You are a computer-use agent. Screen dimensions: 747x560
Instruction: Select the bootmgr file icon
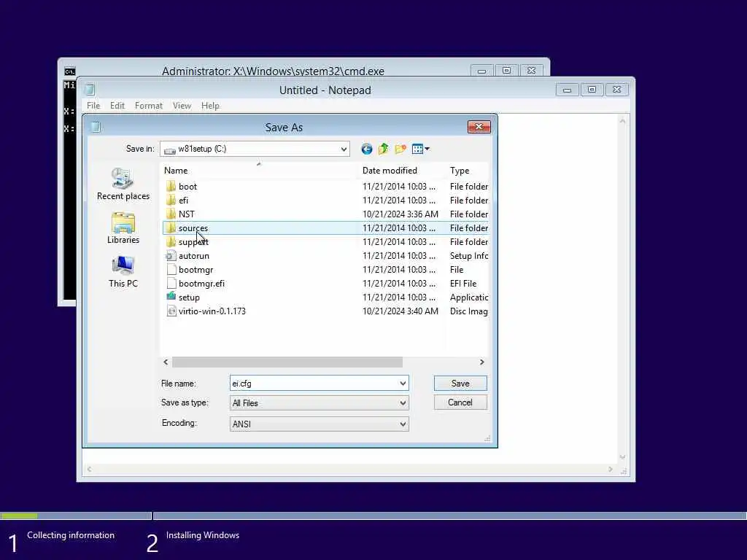point(171,270)
